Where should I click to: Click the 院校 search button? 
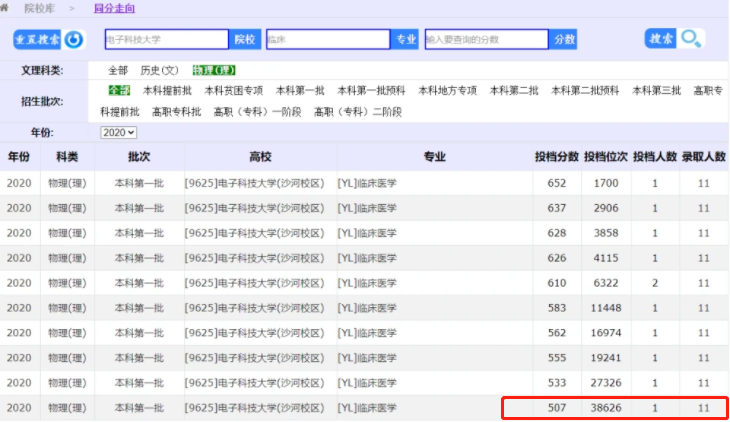tap(245, 40)
